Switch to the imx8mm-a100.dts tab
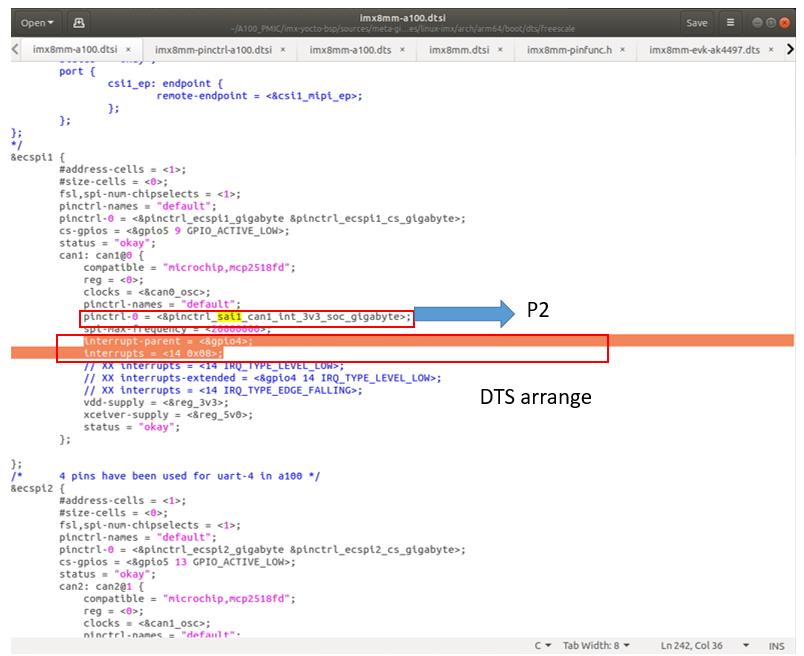Screen dimensions: 804x656 (350, 50)
